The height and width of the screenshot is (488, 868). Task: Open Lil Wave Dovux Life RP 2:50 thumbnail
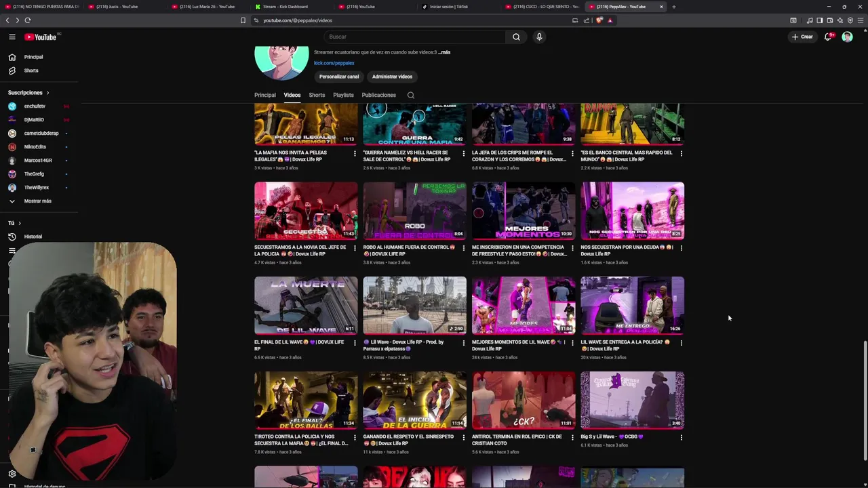tap(414, 305)
